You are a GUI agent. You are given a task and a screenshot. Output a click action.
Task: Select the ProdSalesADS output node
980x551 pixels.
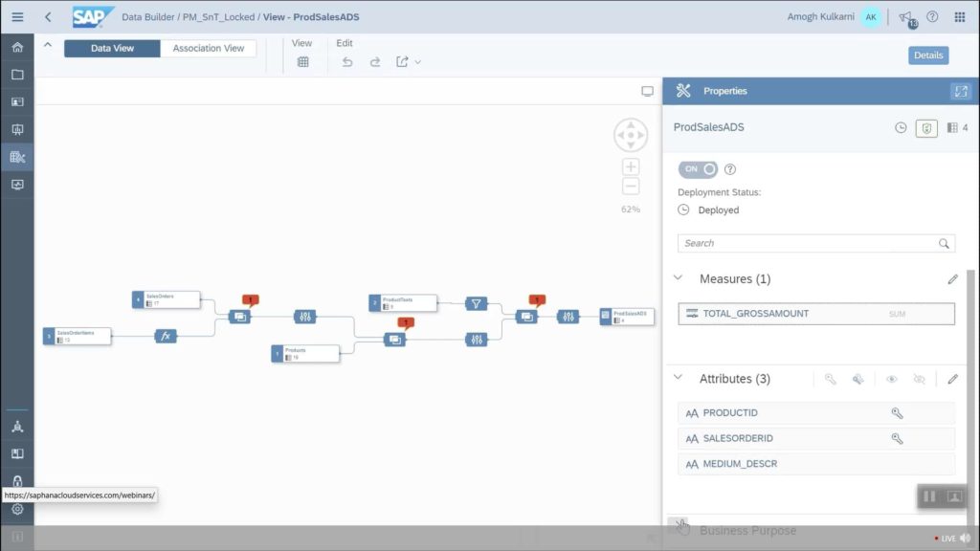coord(627,317)
